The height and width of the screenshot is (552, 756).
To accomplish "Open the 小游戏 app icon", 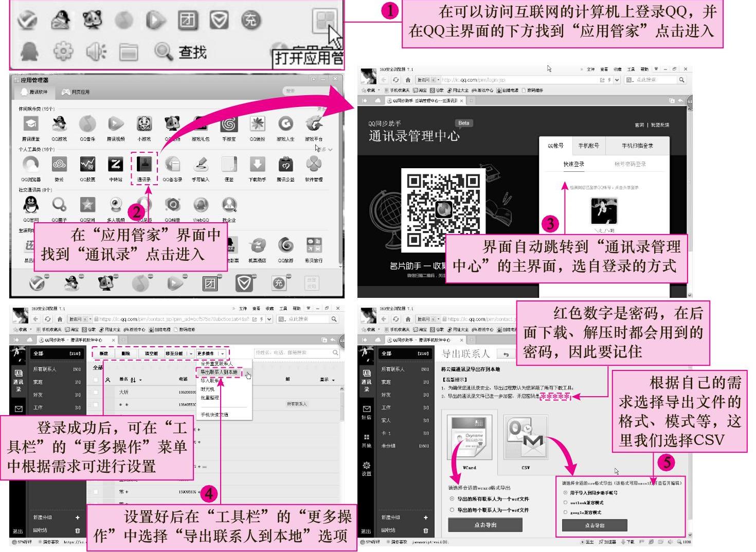I will pos(144,124).
